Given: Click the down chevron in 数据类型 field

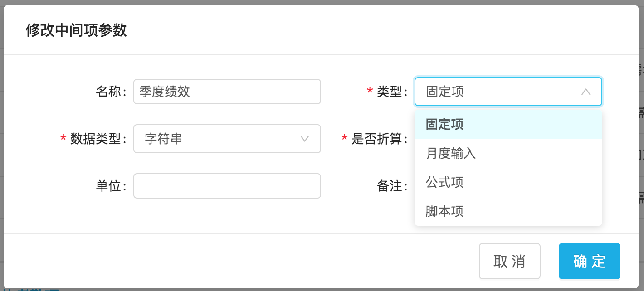Looking at the screenshot, I should point(305,139).
